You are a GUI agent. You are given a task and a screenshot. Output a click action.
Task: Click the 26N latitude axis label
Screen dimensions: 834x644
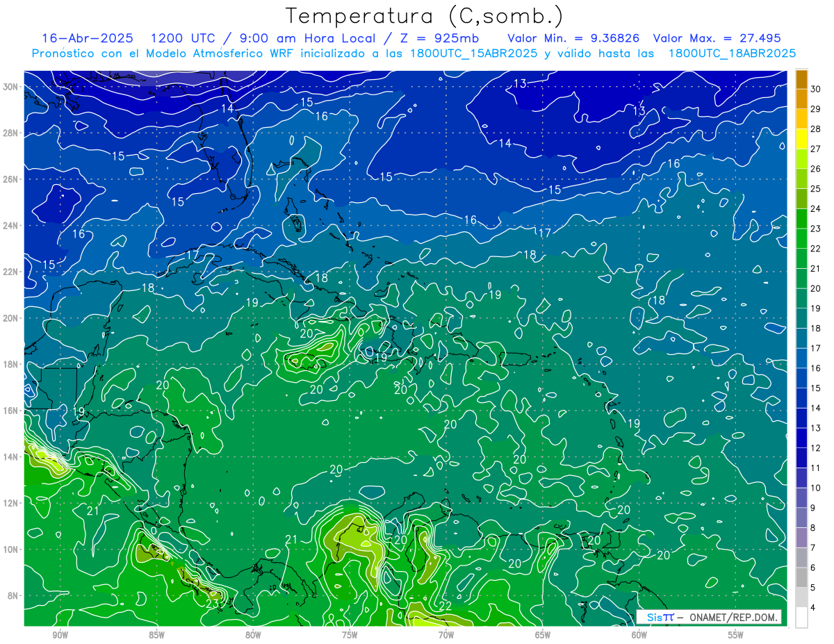pos(10,179)
